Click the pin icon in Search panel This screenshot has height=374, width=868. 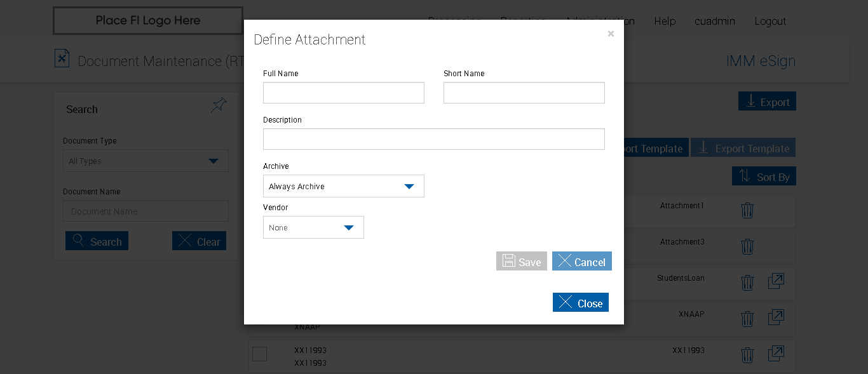[219, 105]
